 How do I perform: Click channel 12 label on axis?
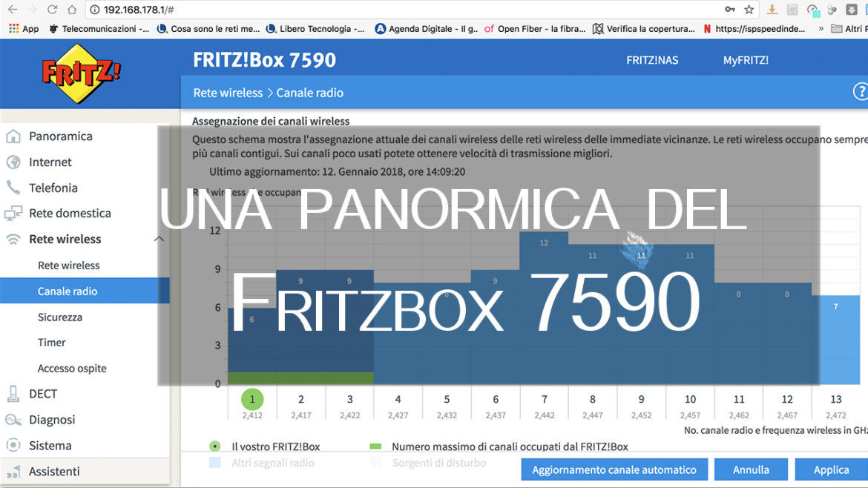[787, 399]
